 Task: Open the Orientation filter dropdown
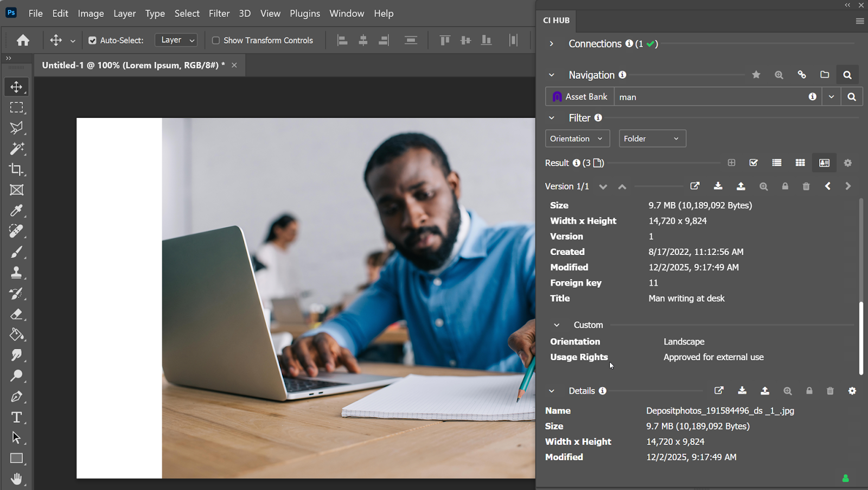coord(577,138)
